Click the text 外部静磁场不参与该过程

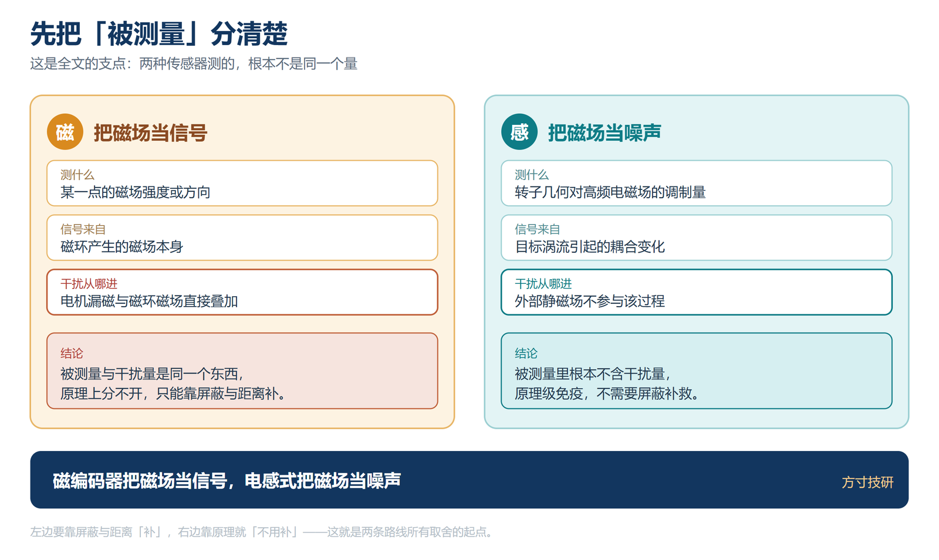[590, 301]
